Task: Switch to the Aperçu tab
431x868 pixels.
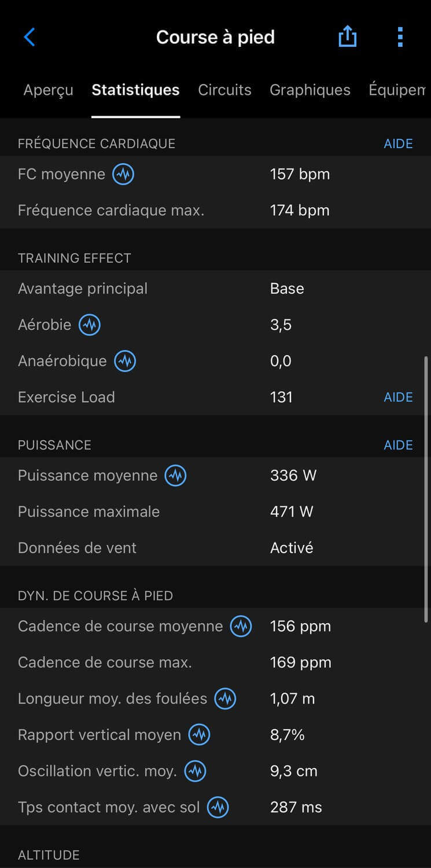Action: [48, 90]
